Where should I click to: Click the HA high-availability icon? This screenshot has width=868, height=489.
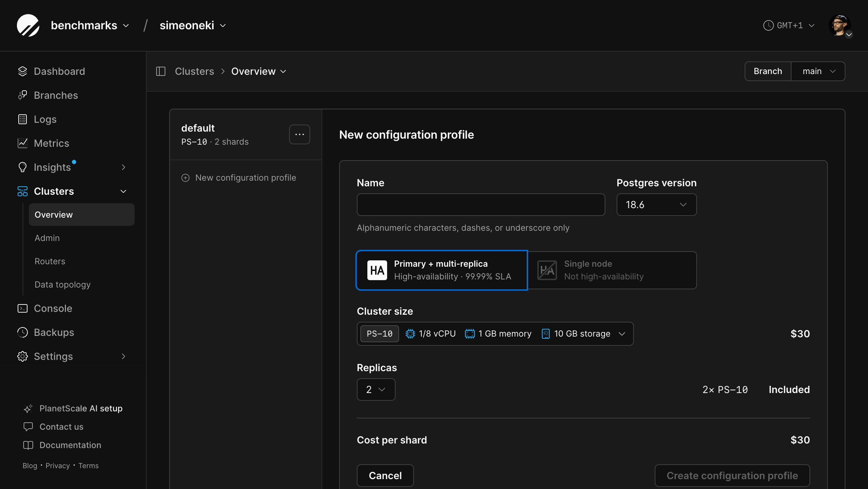(377, 270)
